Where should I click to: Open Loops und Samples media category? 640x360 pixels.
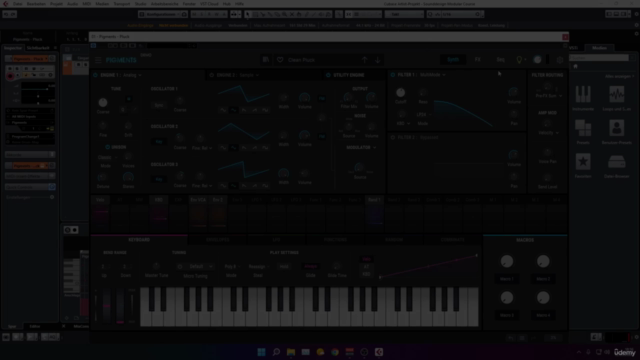616,98
